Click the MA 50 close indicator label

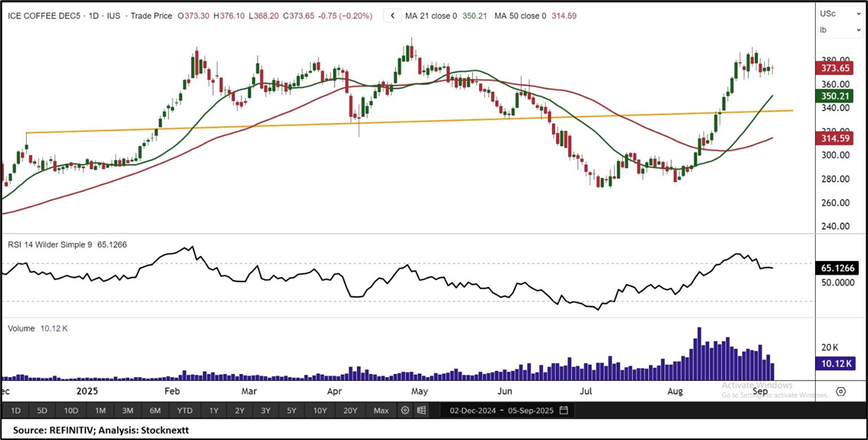point(519,16)
